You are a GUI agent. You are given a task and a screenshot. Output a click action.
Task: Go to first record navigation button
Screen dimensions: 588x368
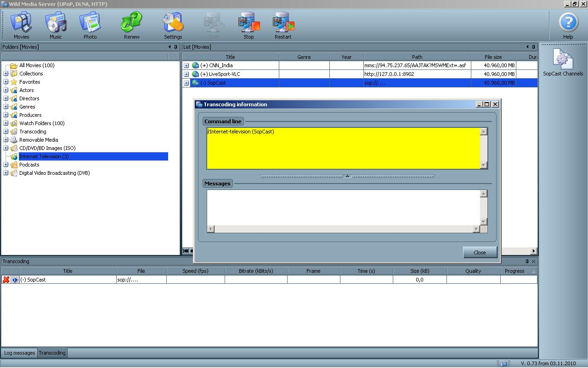tap(186, 251)
